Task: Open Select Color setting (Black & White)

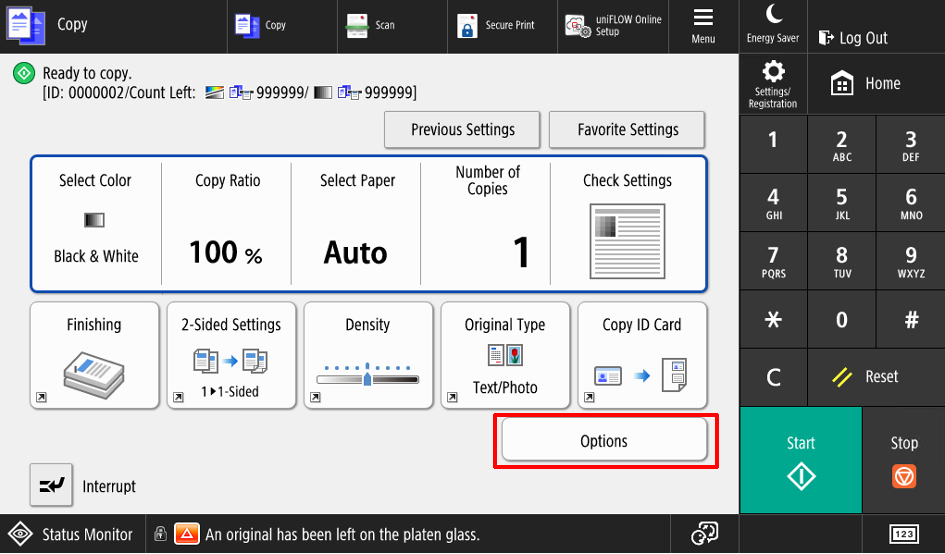Action: (x=96, y=223)
